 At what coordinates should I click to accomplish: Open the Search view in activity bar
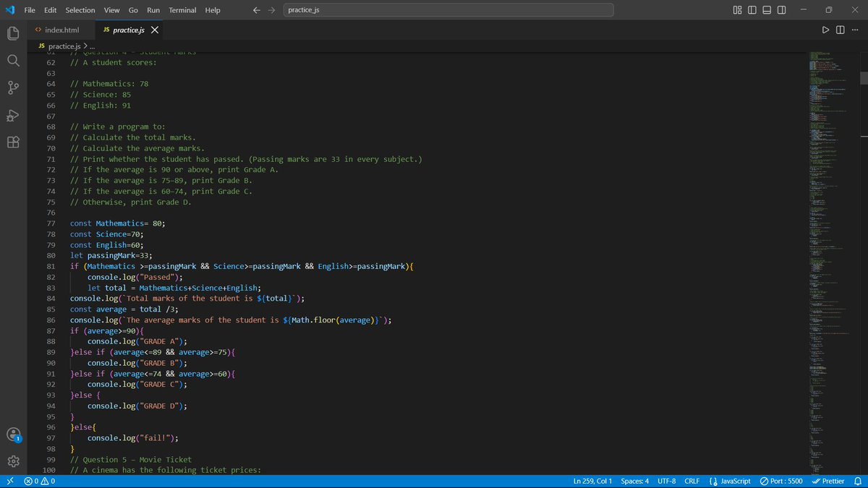12,61
